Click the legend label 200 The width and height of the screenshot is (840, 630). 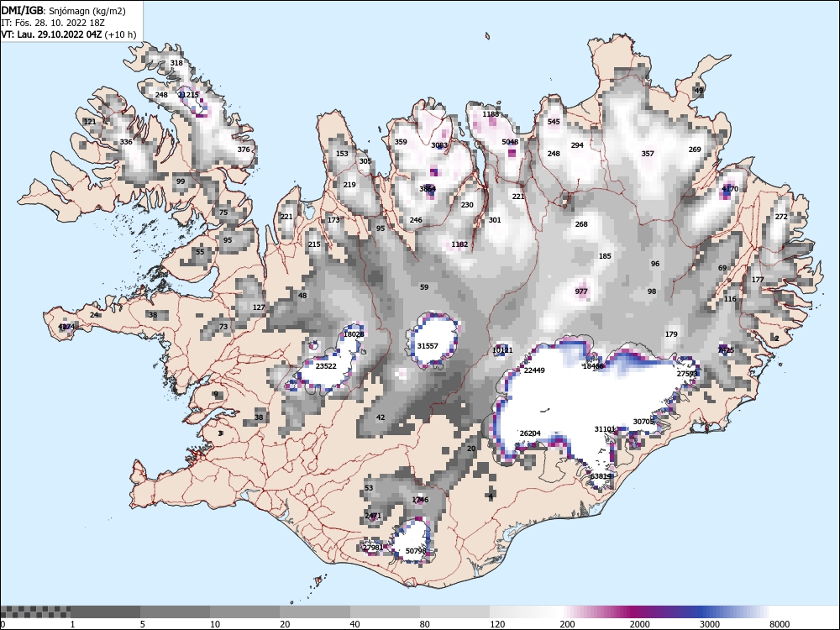567,624
